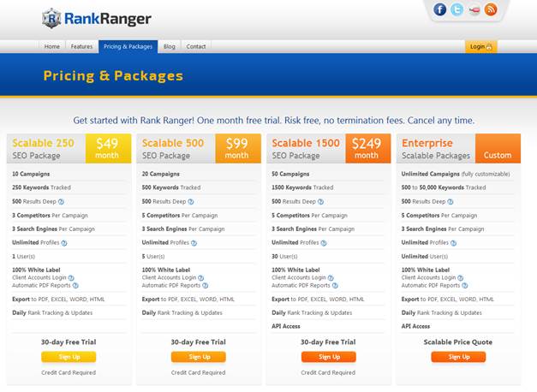Open the Features tab

pos(81,46)
